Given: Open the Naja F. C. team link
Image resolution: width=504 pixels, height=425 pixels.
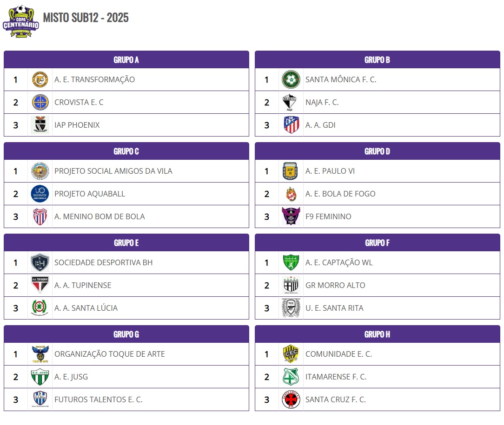Looking at the screenshot, I should [322, 102].
